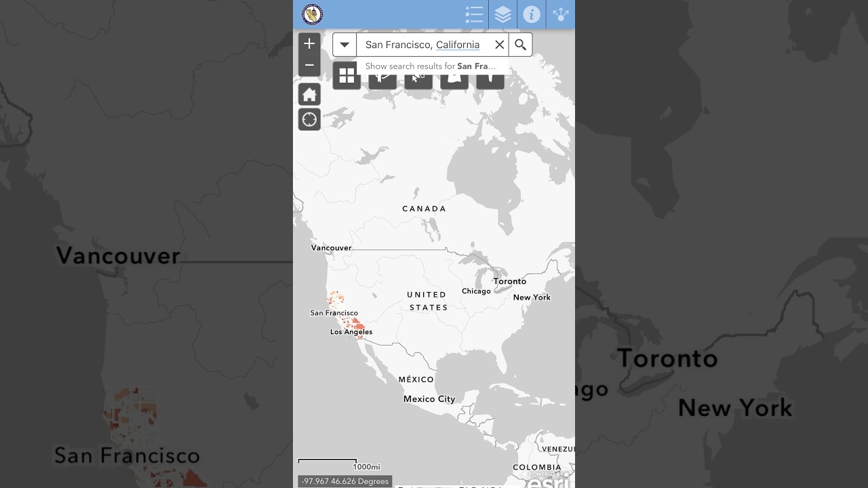
Task: Click the coordinates readout -97.967 46.626 Degrees
Action: (344, 481)
